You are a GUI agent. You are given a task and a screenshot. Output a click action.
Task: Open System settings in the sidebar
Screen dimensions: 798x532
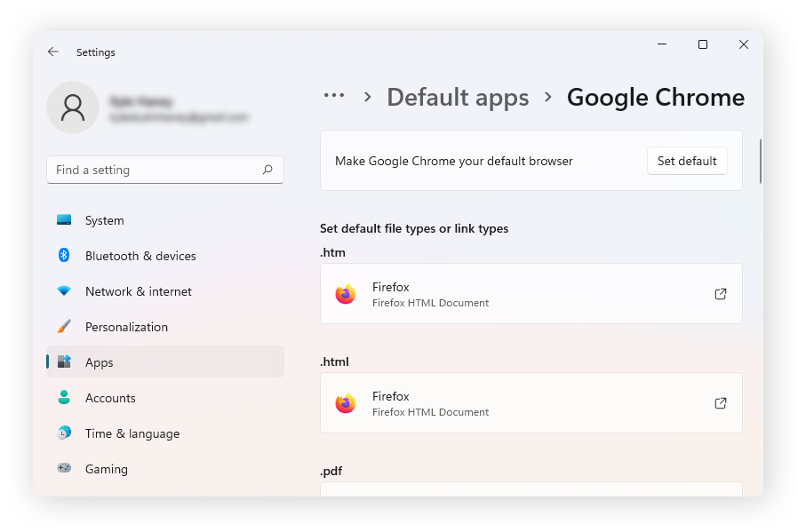[104, 220]
